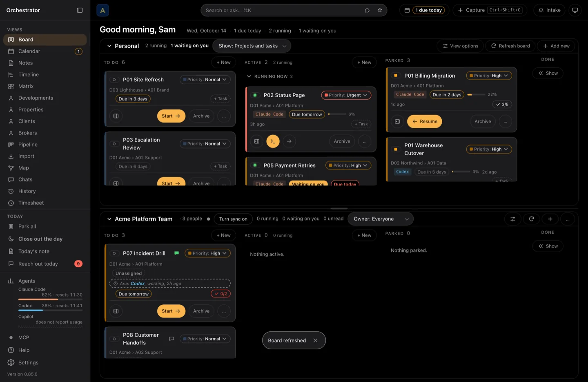Toggle green status dot on P02 Status Page
588x382 pixels.
255,95
